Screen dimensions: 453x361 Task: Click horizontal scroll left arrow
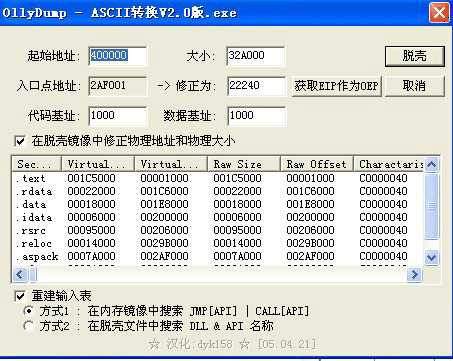[x=20, y=275]
